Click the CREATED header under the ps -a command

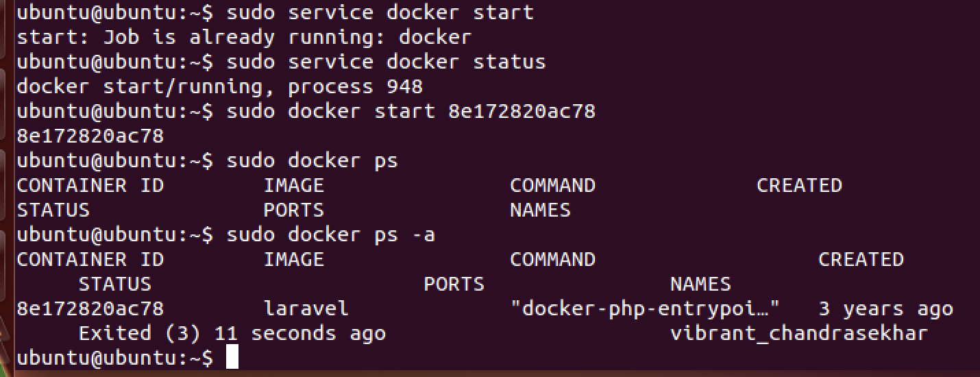click(861, 259)
